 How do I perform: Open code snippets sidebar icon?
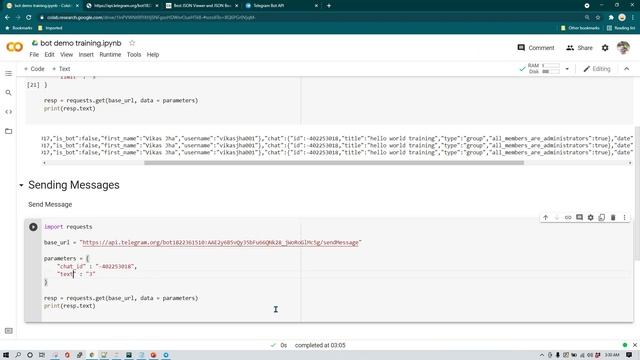click(x=9, y=112)
